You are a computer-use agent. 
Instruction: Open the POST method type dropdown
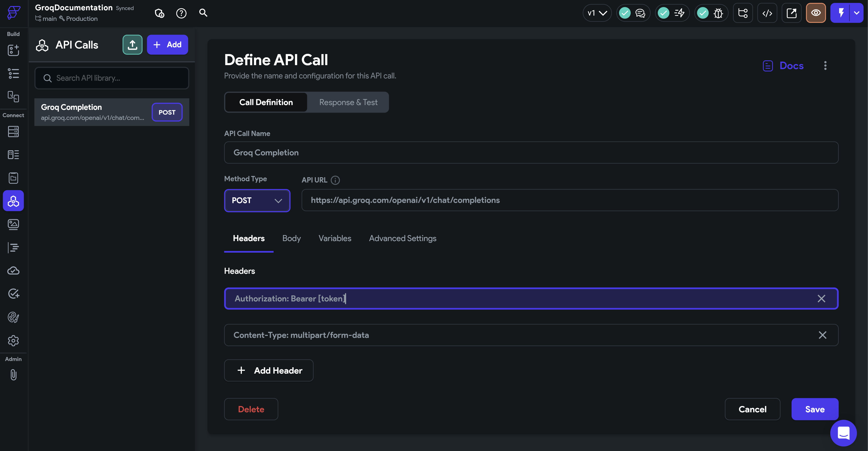click(257, 200)
